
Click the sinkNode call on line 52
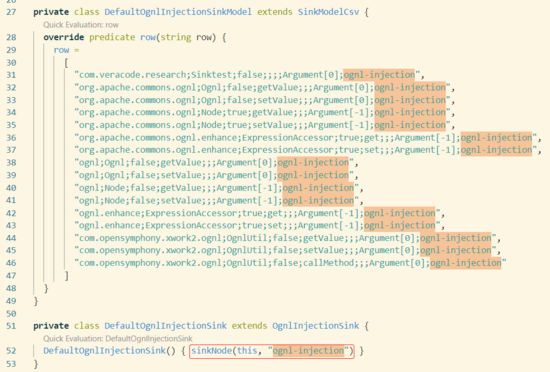coord(272,351)
